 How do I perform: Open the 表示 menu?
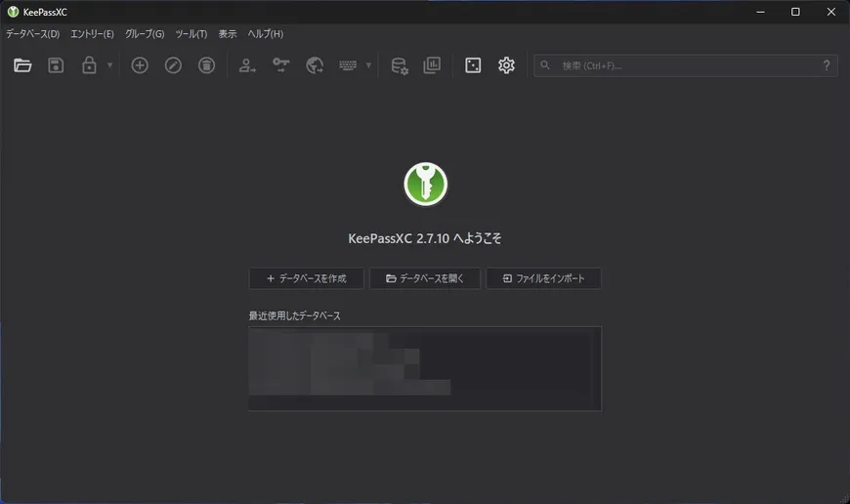point(228,33)
